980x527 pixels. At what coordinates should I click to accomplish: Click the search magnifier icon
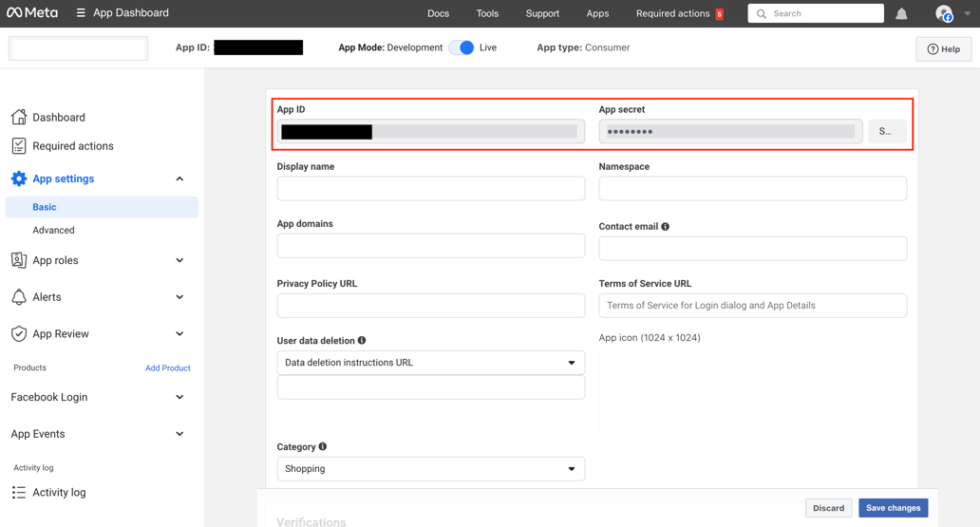point(762,13)
